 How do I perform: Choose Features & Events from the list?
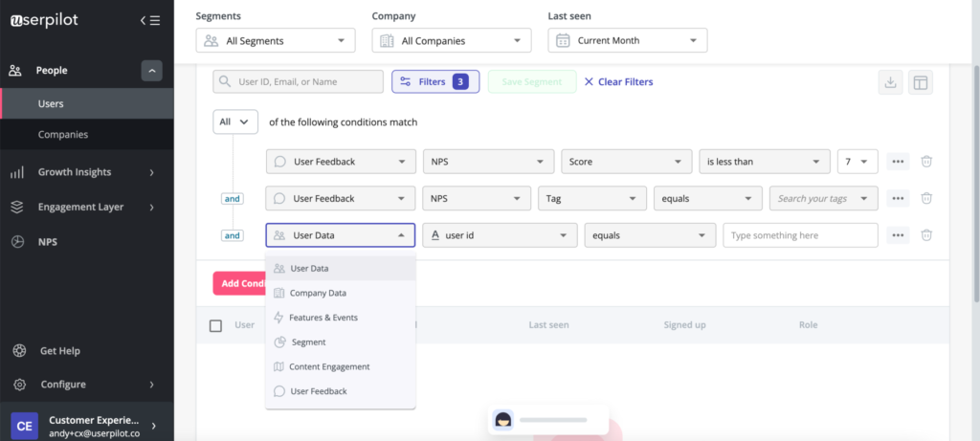pos(323,318)
